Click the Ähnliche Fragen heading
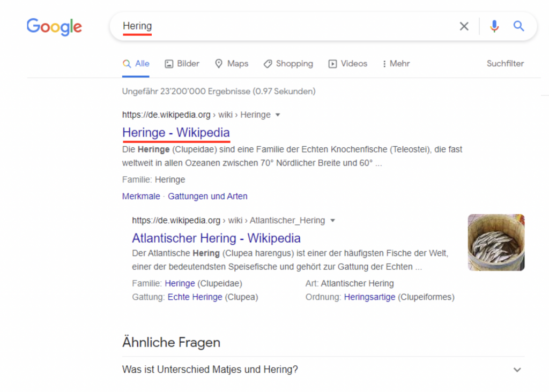The image size is (549, 392). pos(171,342)
